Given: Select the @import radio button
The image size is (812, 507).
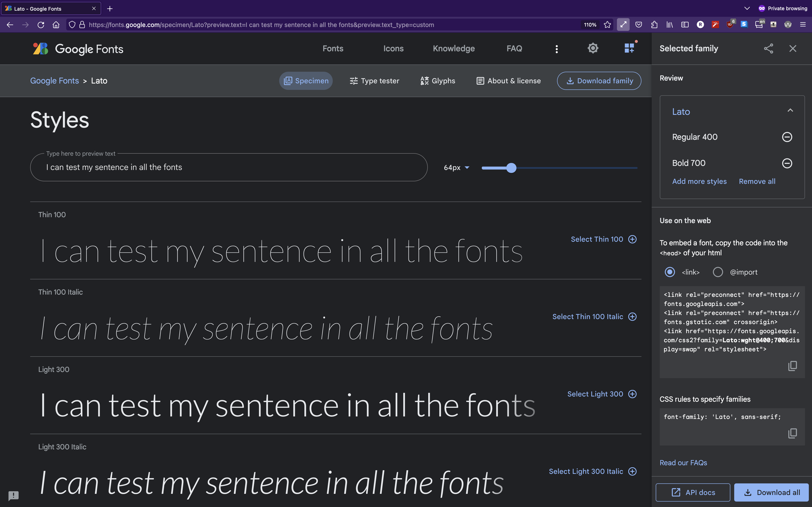Looking at the screenshot, I should click(x=718, y=272).
